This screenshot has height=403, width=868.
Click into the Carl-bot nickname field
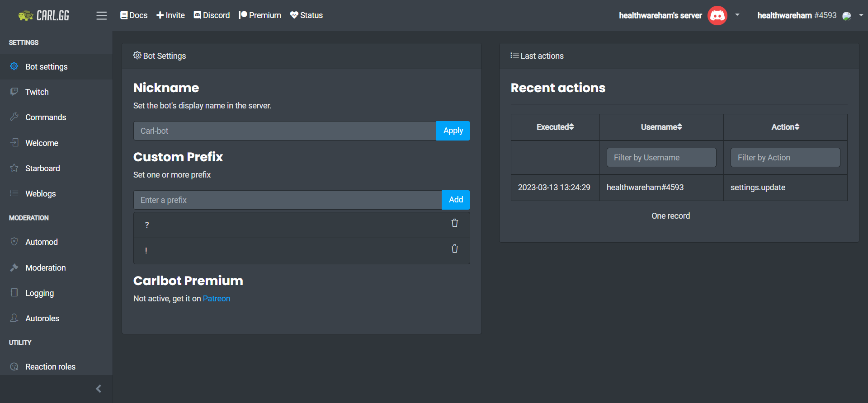click(285, 131)
